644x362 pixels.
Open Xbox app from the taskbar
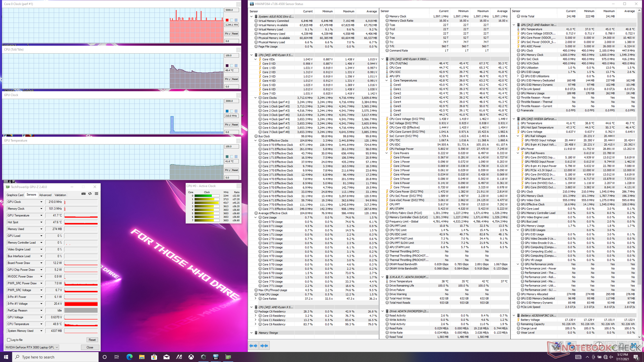191,357
